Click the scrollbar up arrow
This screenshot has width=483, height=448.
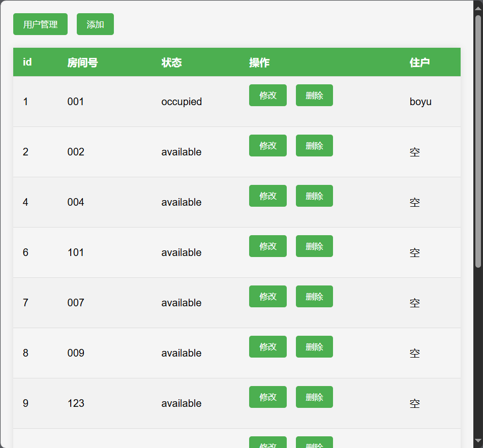(478, 8)
